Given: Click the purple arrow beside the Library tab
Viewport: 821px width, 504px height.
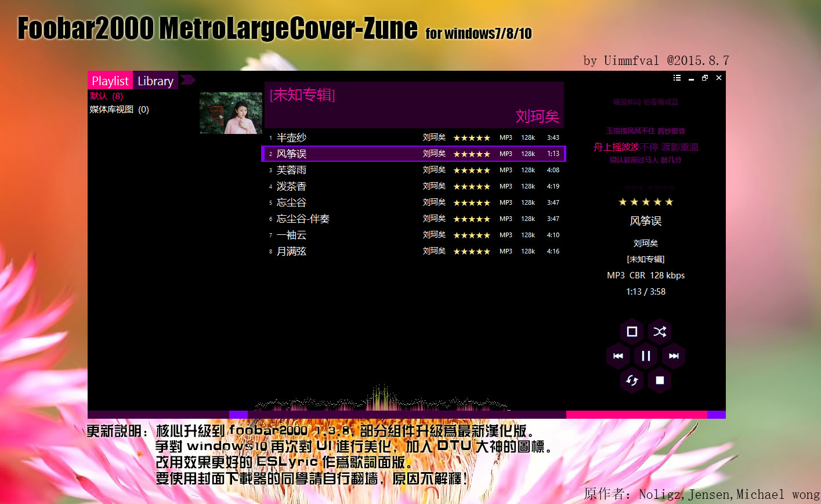Looking at the screenshot, I should pyautogui.click(x=187, y=79).
